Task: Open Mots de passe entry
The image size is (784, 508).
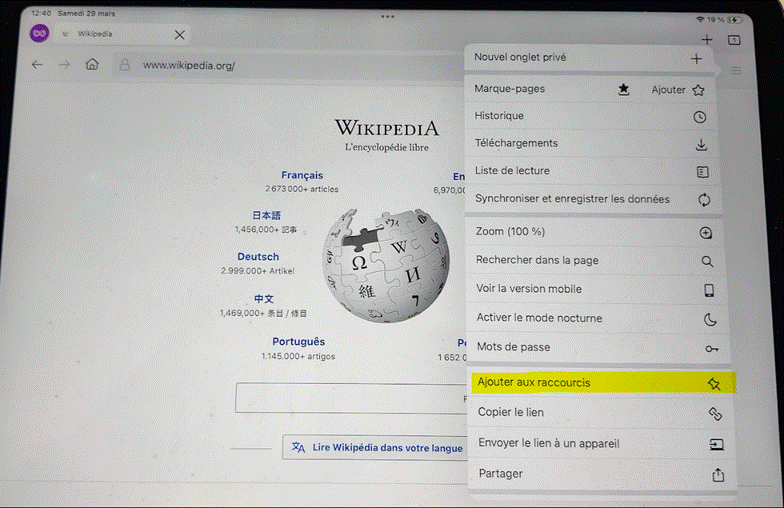Action: tap(598, 347)
